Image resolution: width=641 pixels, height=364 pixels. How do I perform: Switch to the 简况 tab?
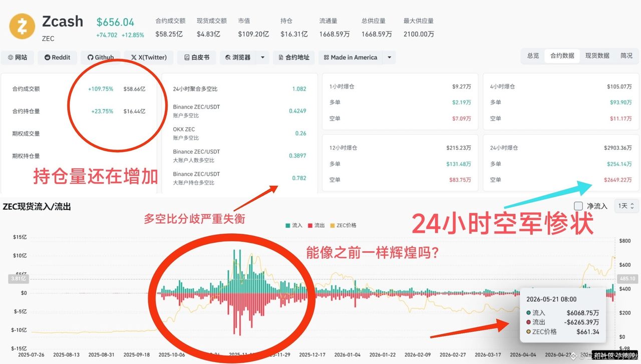pos(626,56)
